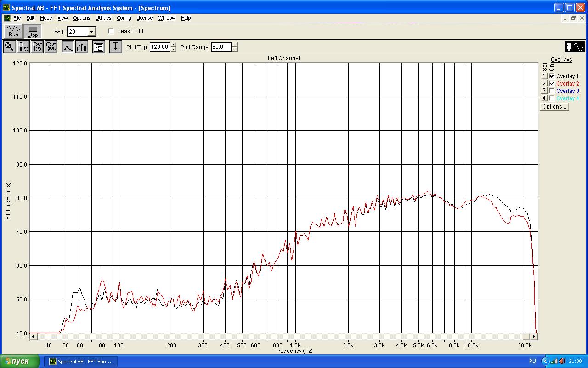Viewport: 588px width, 368px height.
Task: Enable the Peak Hold checkbox
Action: (x=111, y=31)
